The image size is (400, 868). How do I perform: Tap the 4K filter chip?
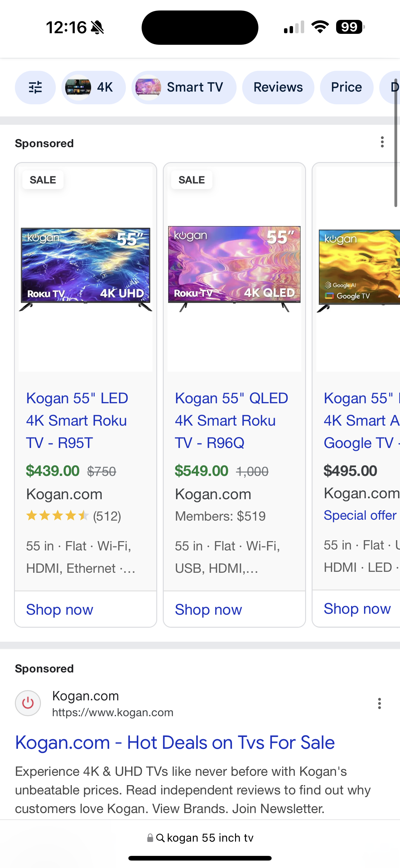click(x=93, y=87)
